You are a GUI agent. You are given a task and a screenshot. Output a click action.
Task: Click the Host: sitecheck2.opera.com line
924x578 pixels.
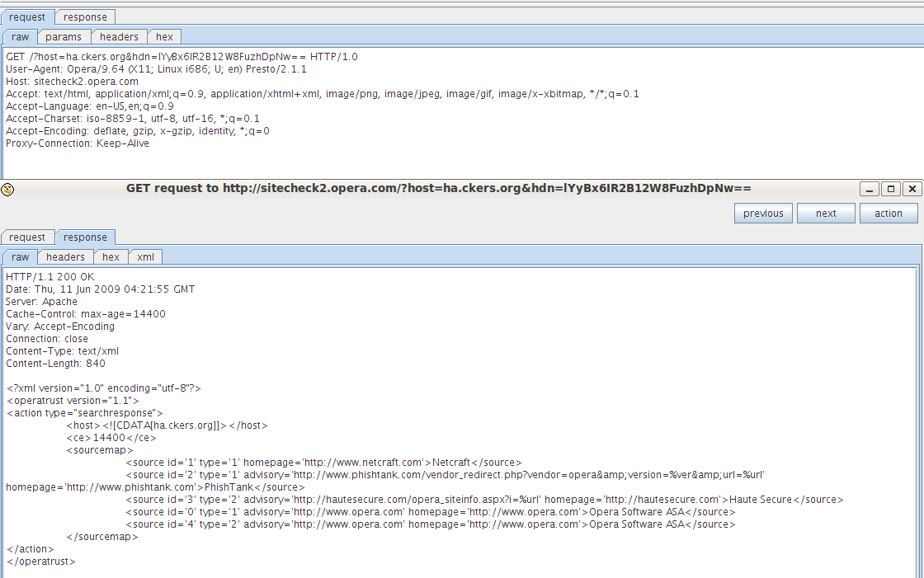click(x=72, y=82)
